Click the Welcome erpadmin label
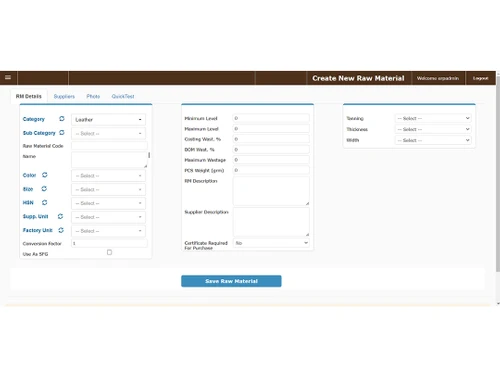Viewport: 500px width, 375px height. (438, 78)
